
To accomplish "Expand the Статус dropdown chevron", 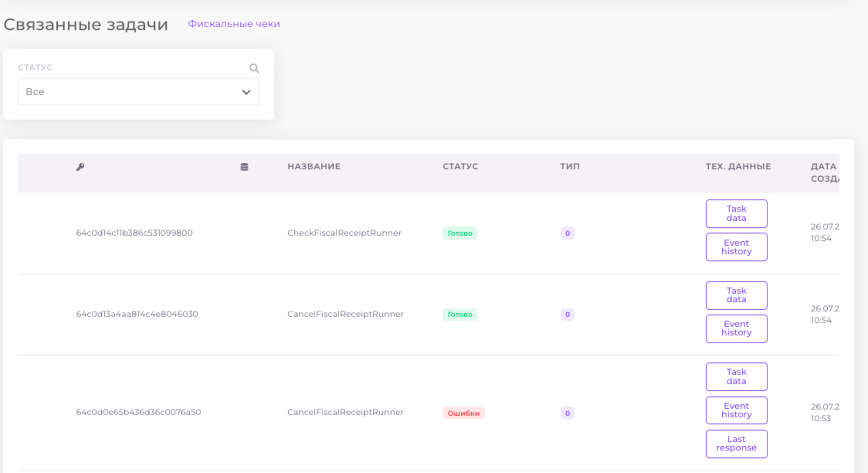I will [x=246, y=92].
